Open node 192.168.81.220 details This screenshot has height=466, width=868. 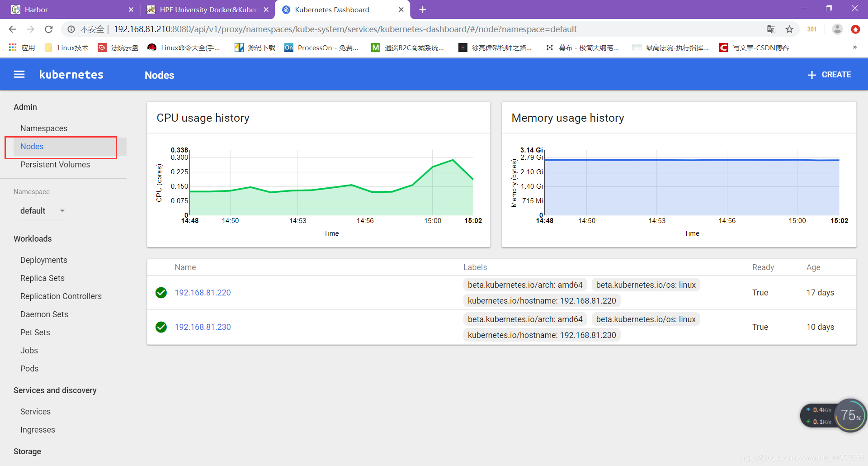203,293
